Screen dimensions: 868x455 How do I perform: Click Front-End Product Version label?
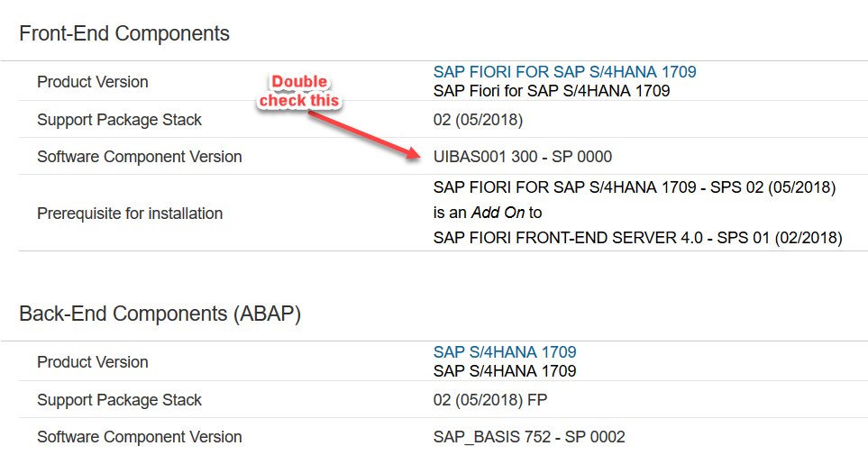pos(93,82)
